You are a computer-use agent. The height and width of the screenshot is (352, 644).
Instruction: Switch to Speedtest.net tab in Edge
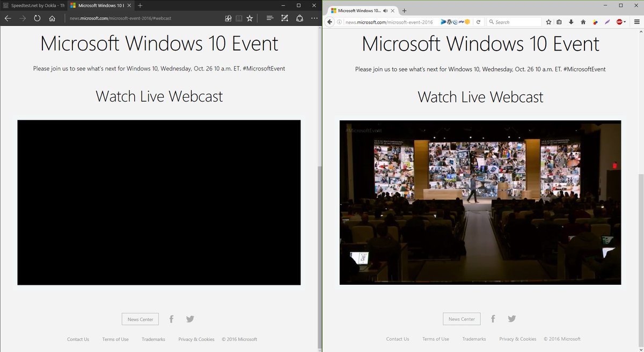[x=33, y=5]
